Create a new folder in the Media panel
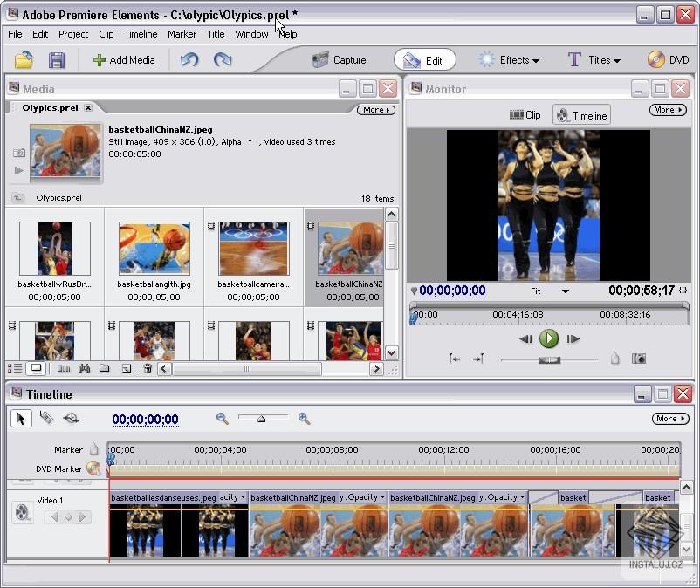The width and height of the screenshot is (700, 588). pyautogui.click(x=104, y=368)
